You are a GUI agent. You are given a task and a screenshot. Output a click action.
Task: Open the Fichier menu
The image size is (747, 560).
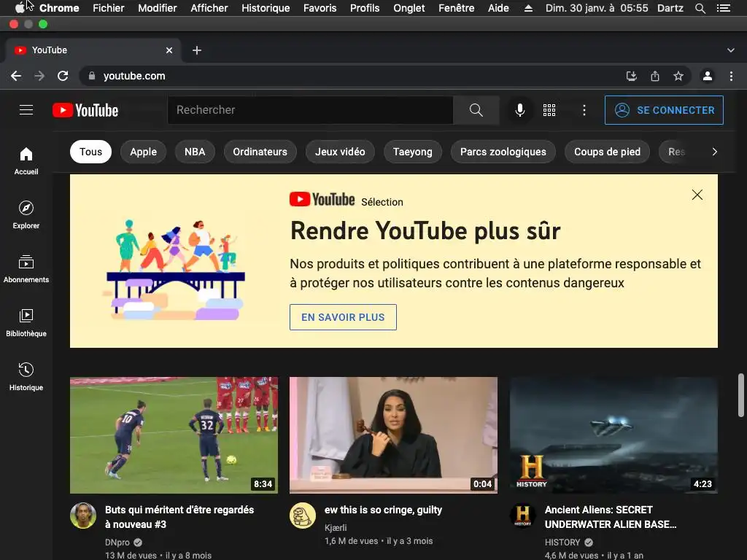(109, 8)
